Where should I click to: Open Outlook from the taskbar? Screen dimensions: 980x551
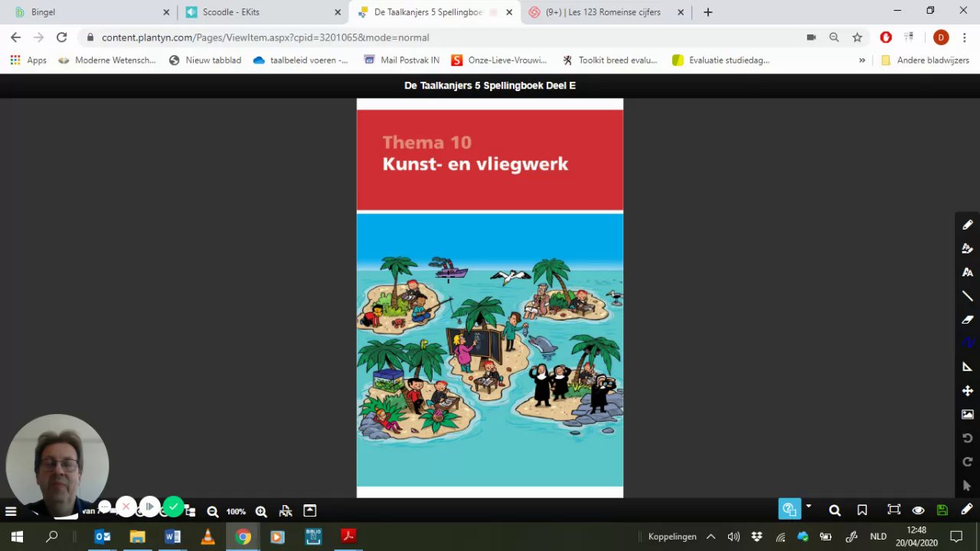102,536
